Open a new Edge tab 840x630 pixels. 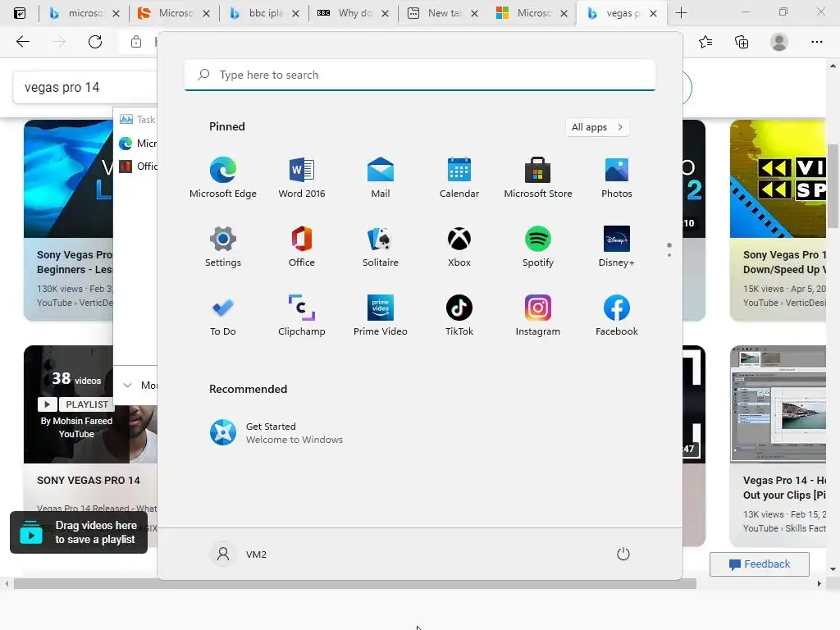(x=681, y=13)
